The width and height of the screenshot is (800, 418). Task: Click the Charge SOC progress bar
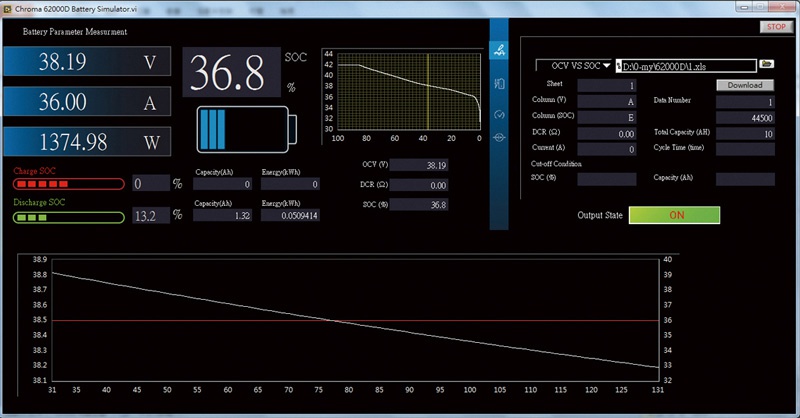point(68,185)
